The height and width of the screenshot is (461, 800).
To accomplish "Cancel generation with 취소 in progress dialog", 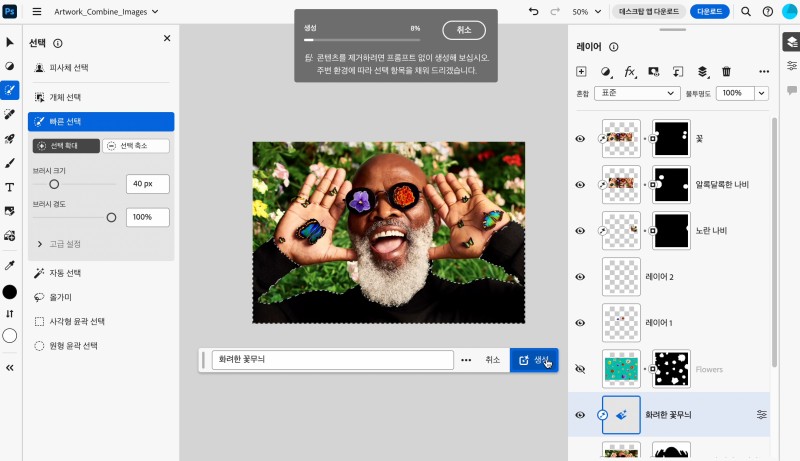I will tap(464, 30).
